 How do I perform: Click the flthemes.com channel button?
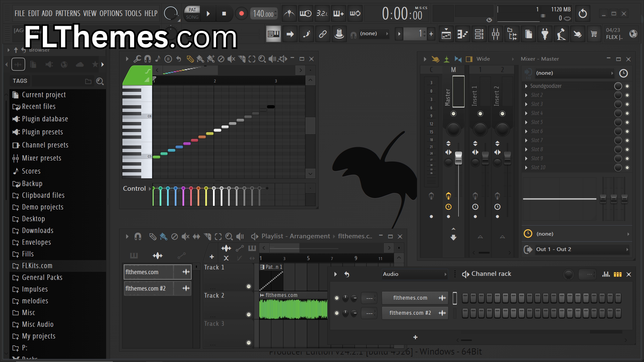[x=415, y=298]
